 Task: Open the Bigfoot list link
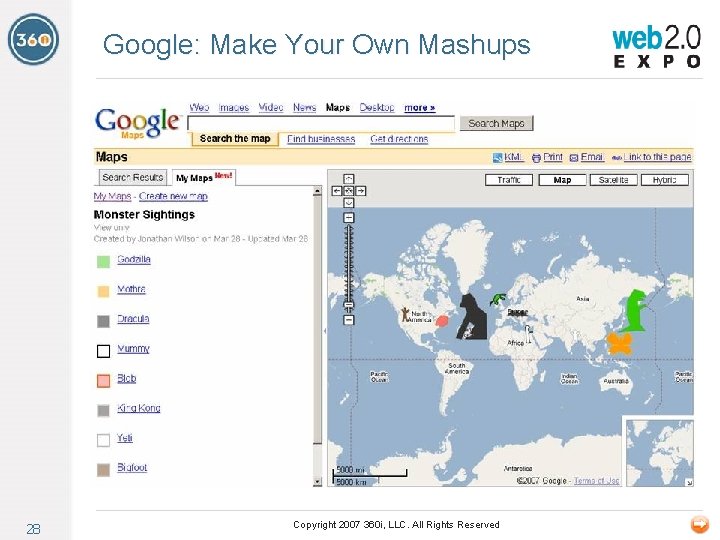pyautogui.click(x=132, y=467)
